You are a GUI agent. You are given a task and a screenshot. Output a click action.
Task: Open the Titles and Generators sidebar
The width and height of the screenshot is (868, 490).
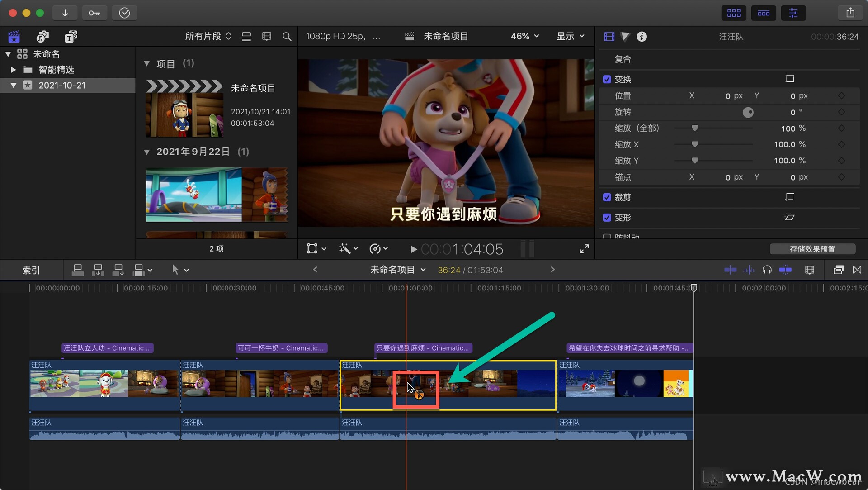[x=71, y=37]
